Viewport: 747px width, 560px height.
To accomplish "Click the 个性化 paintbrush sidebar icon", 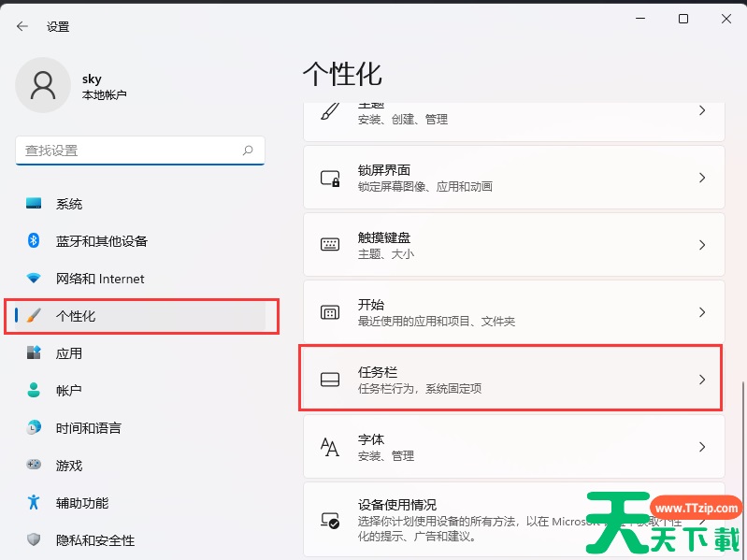I will click(34, 315).
